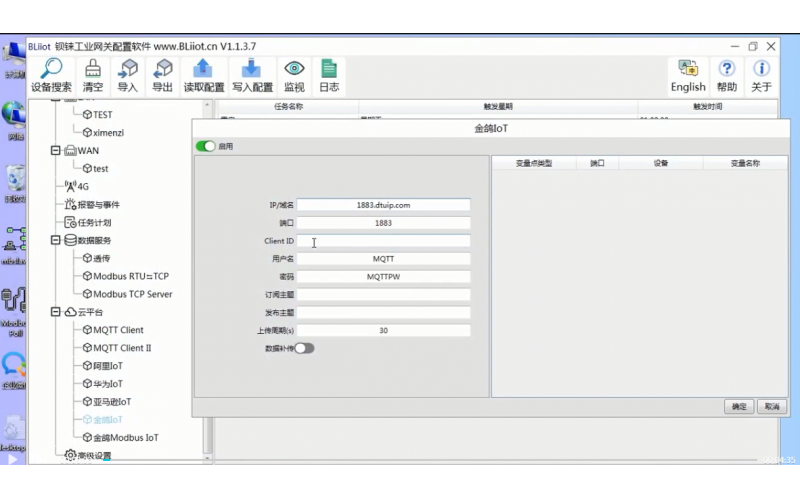Select MQTT Client in the tree

coord(117,330)
